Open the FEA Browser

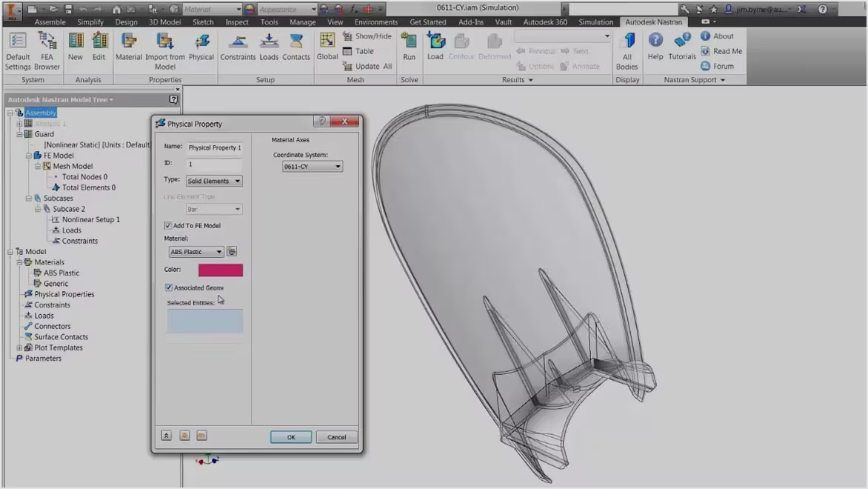47,51
